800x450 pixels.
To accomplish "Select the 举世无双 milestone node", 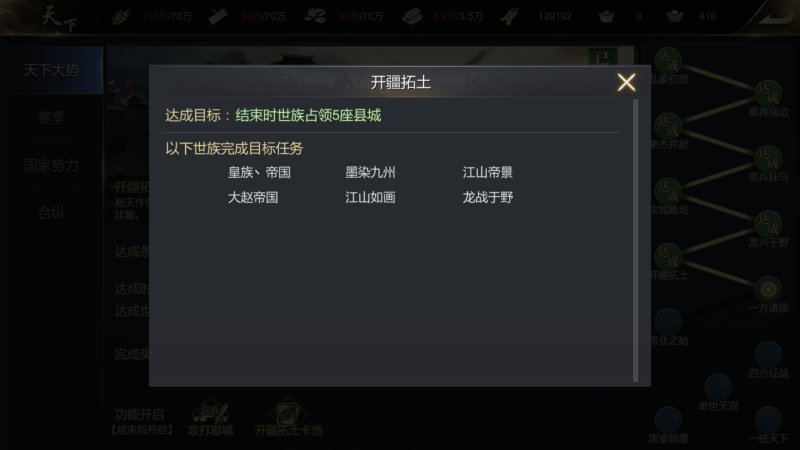I will [718, 387].
